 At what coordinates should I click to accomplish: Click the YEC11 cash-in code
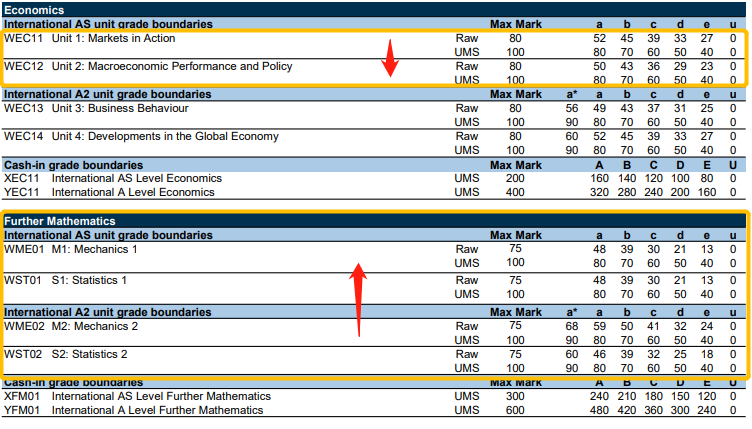(22, 192)
